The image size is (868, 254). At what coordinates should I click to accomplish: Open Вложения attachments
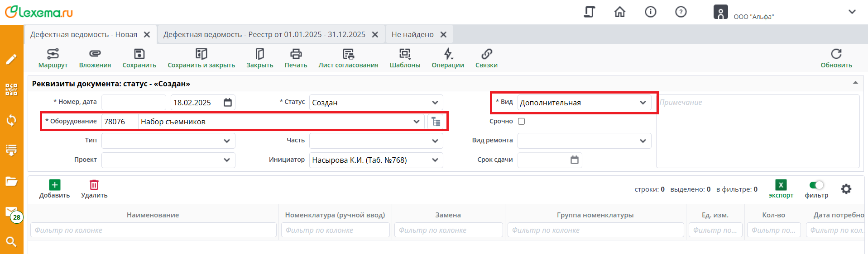(x=95, y=54)
